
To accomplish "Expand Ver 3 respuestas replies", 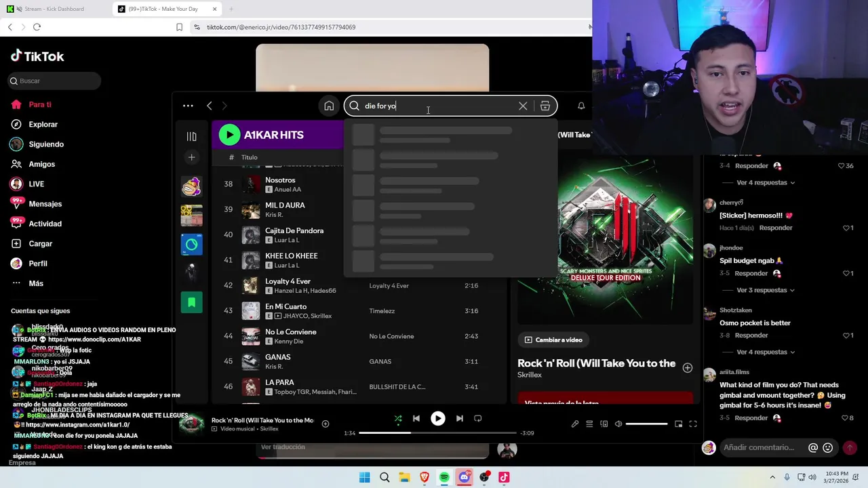I will (x=766, y=290).
